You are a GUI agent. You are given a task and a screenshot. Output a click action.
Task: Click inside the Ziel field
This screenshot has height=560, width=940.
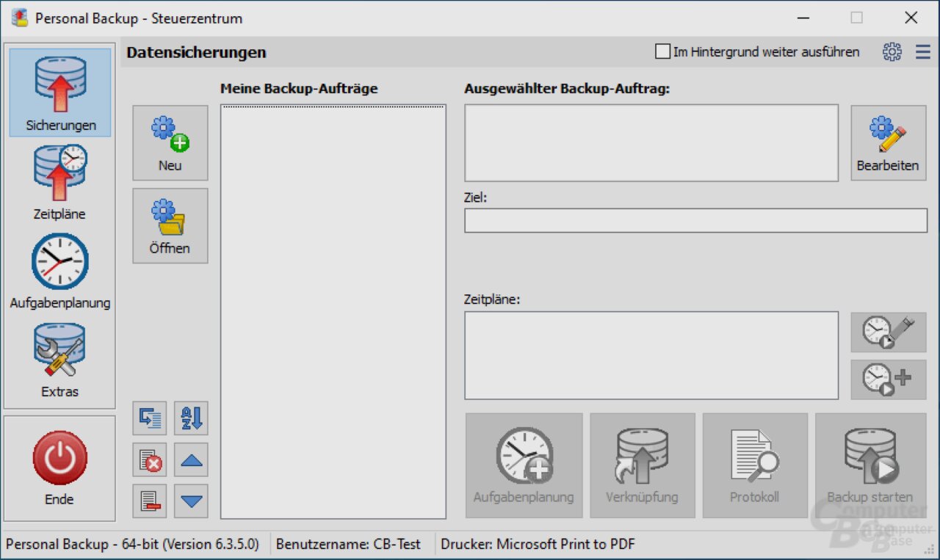tap(695, 219)
